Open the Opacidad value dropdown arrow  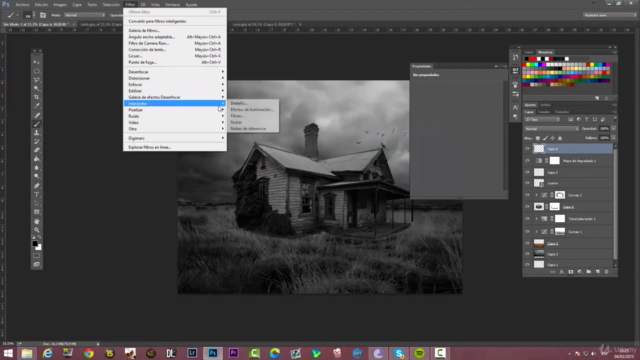613,129
